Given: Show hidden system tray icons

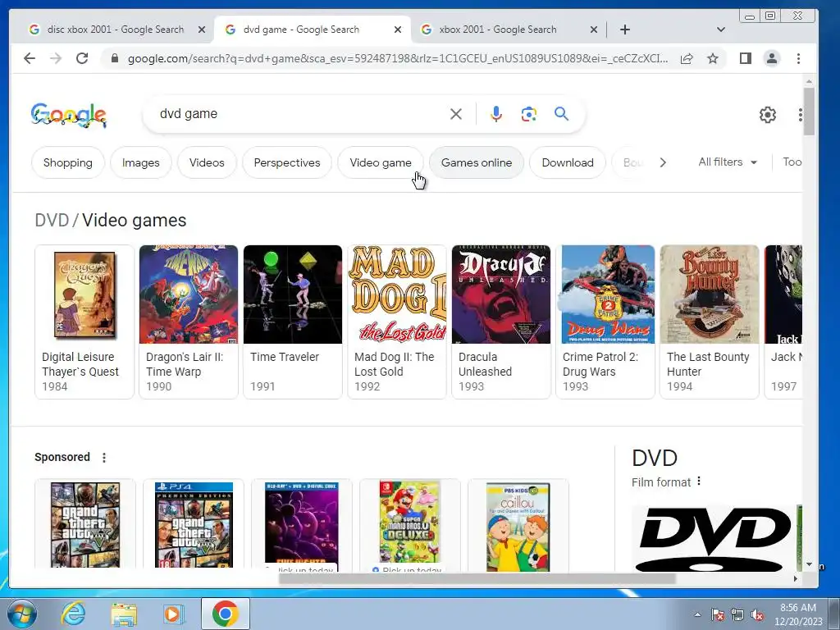Looking at the screenshot, I should coord(697,614).
